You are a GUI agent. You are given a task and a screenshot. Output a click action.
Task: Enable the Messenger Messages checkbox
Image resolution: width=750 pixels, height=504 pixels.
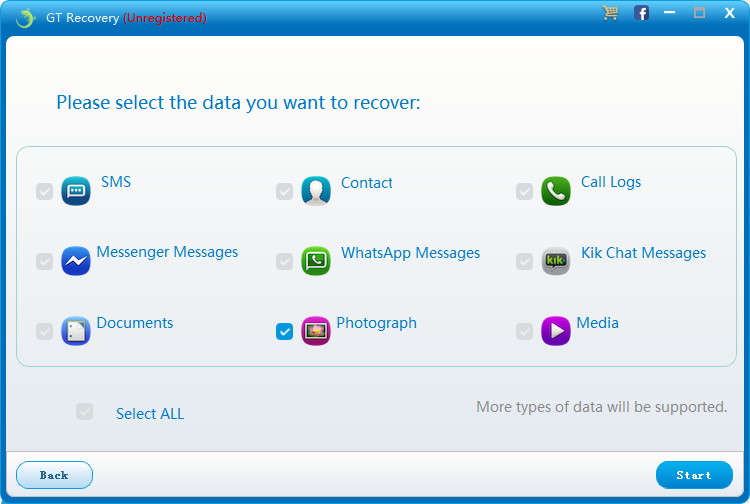(x=44, y=262)
